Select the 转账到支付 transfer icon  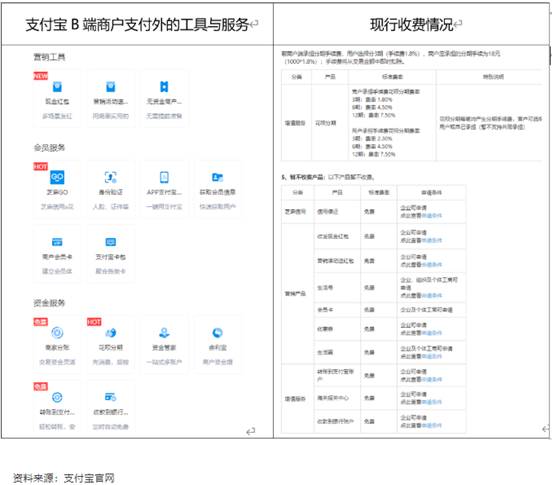57,397
